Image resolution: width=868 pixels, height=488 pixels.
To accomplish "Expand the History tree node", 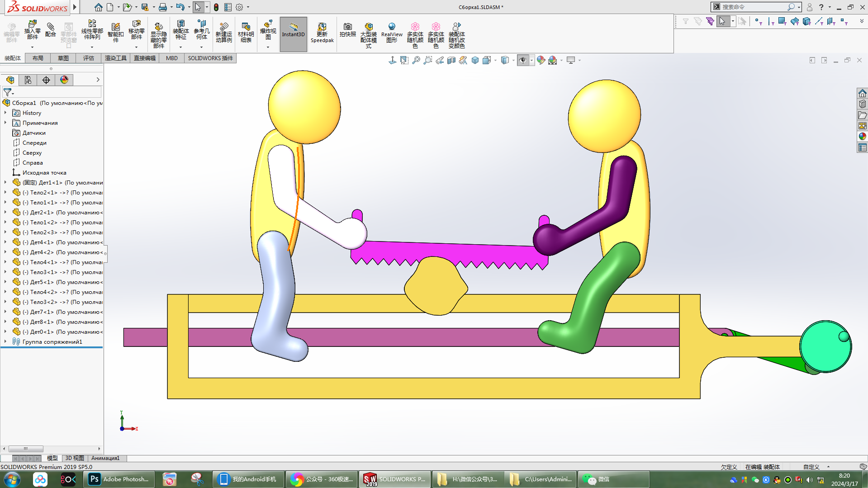I will pos(5,113).
